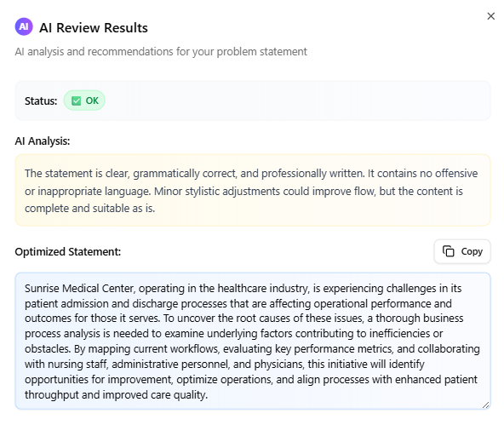The height and width of the screenshot is (425, 504).
Task: Place cursor after 'improved care quality.'
Action: [x=209, y=395]
